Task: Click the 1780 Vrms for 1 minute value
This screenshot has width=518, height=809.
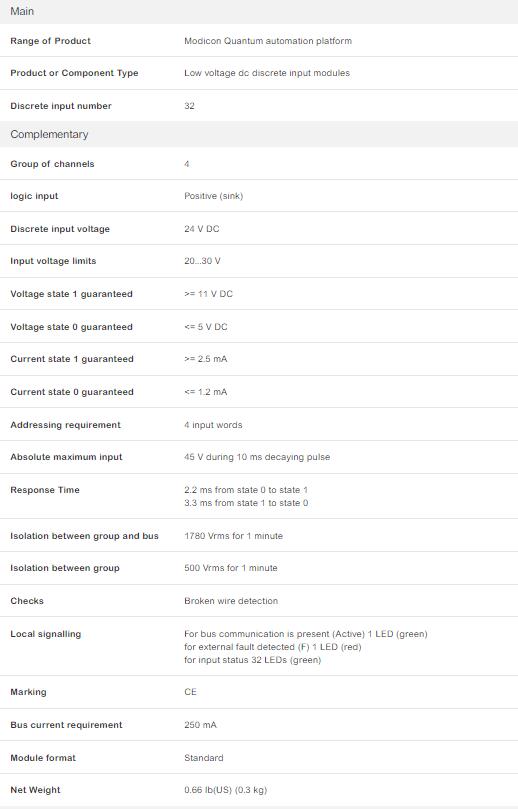Action: [233, 536]
